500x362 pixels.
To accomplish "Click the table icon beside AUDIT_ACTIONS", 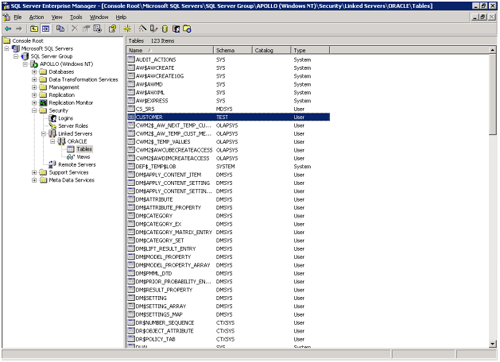I will click(x=131, y=60).
